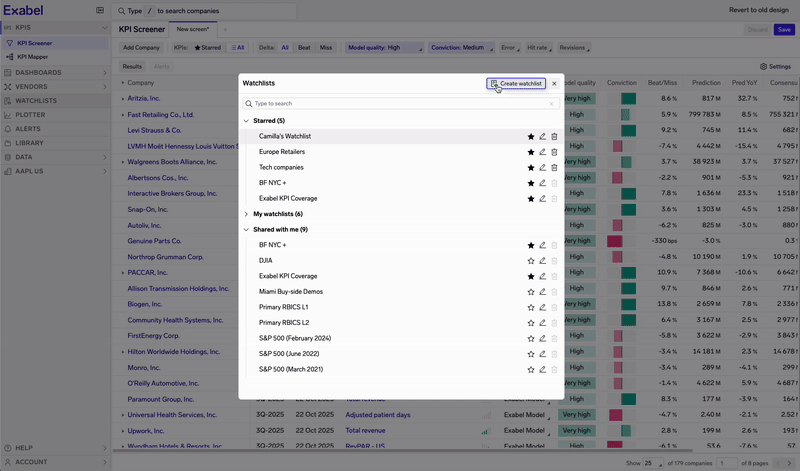This screenshot has height=471, width=800.
Task: Collapse the sidebar panel icon
Action: point(100,10)
